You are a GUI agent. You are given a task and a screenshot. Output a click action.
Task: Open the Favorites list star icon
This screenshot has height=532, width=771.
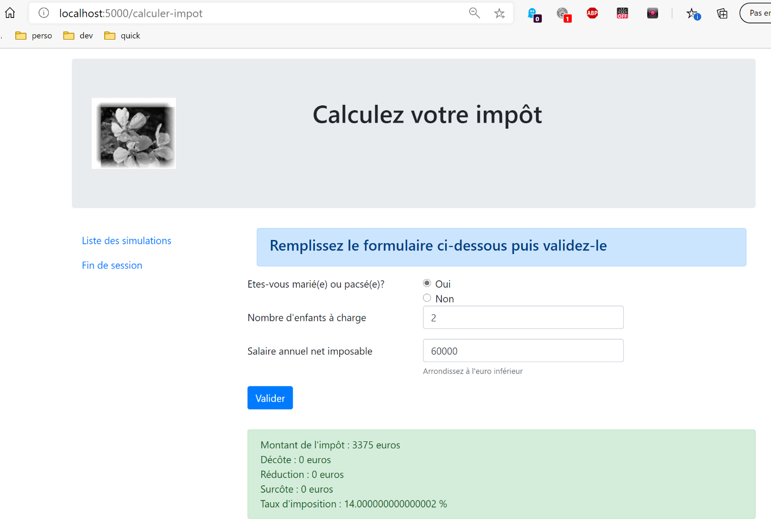pyautogui.click(x=693, y=14)
